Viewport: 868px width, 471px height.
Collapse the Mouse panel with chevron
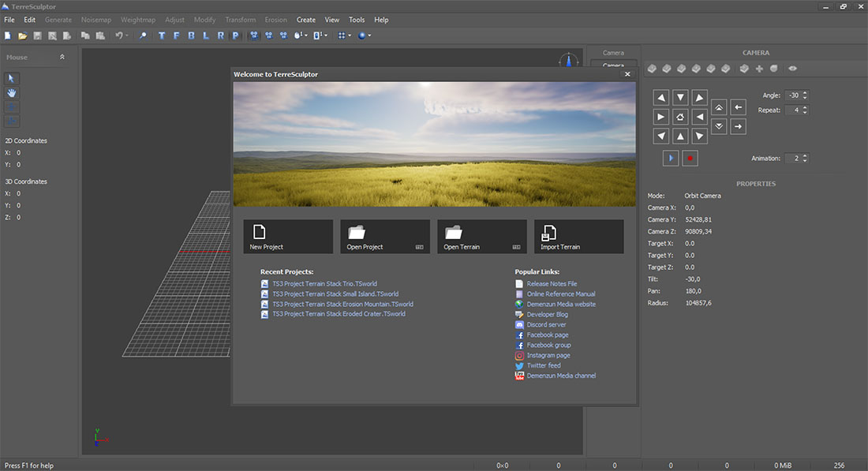click(x=62, y=57)
